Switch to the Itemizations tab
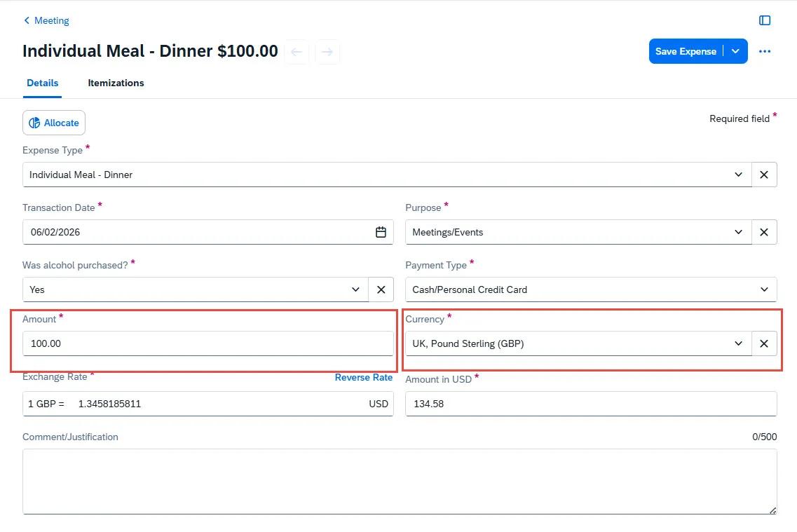 tap(116, 83)
